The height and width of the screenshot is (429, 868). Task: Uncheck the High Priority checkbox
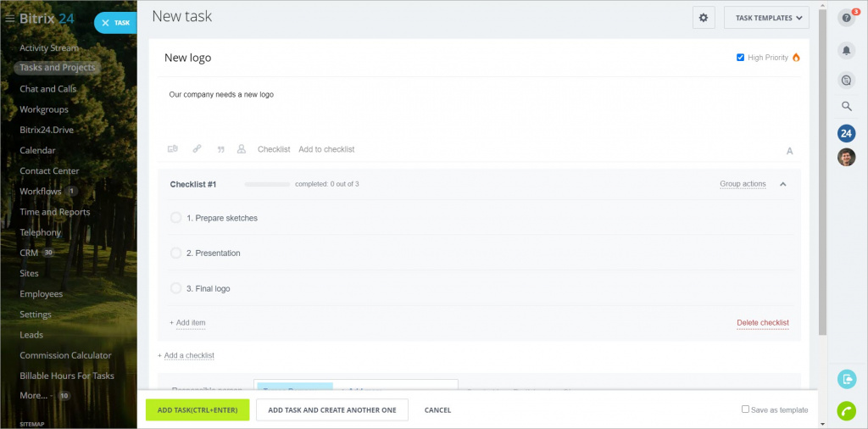coord(741,58)
